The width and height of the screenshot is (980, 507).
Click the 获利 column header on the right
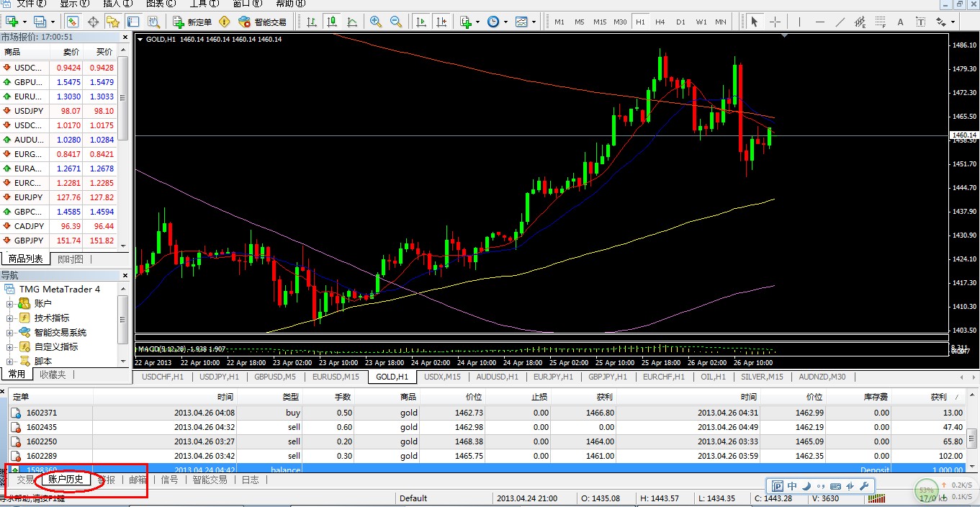click(938, 397)
